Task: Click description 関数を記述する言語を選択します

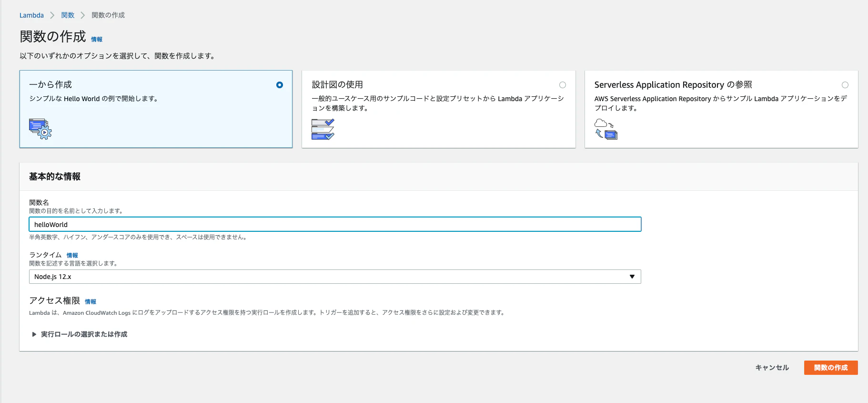Action: [73, 263]
